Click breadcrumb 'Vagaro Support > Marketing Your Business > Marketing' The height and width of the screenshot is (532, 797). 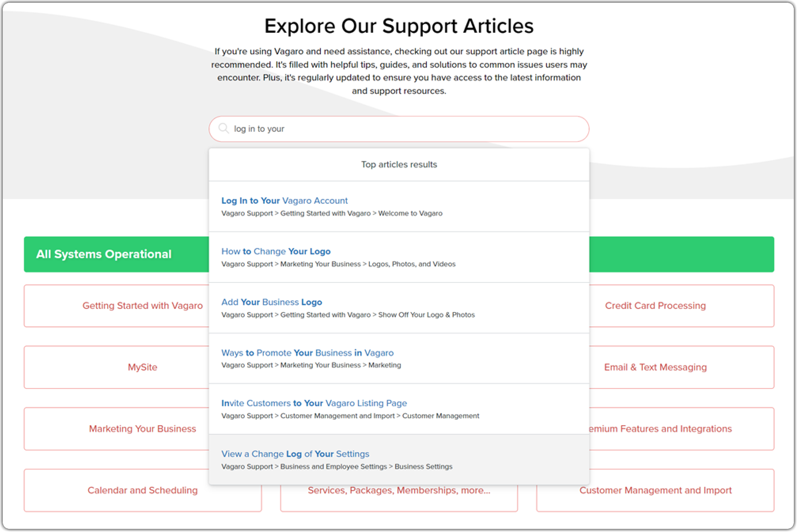click(x=311, y=365)
